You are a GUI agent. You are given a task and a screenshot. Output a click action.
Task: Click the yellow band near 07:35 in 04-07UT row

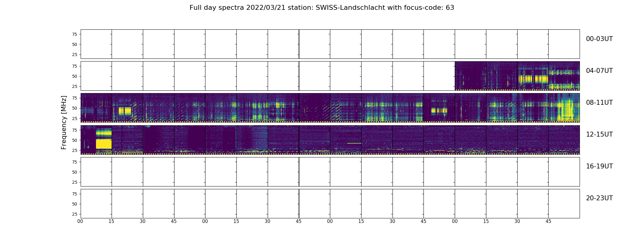coord(533,79)
